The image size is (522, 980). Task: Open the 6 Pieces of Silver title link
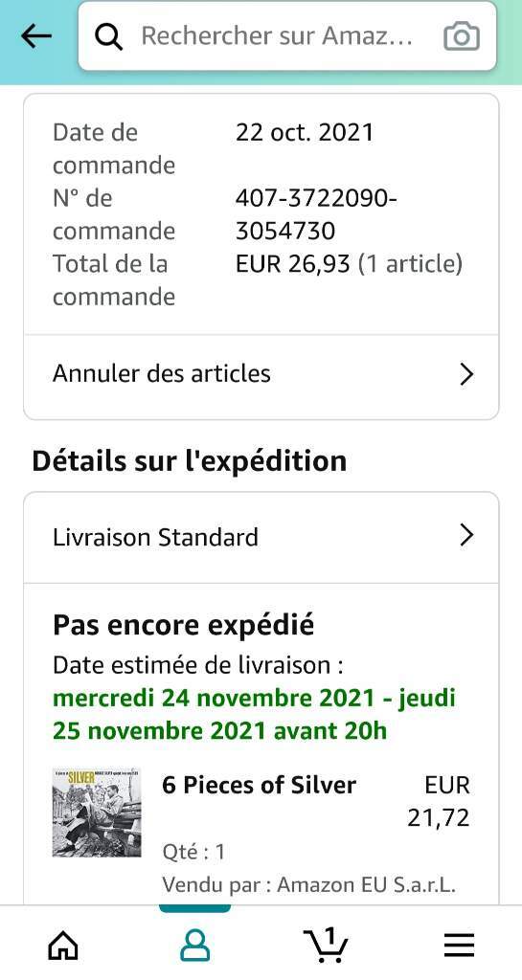click(259, 785)
